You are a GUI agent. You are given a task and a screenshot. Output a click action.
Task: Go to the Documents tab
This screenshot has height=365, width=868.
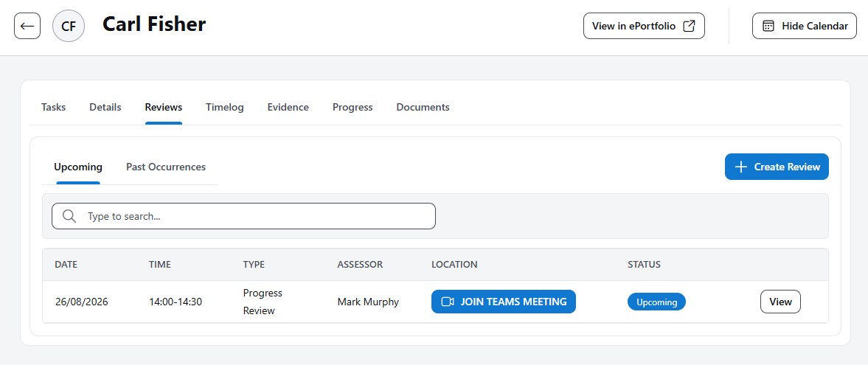click(423, 108)
